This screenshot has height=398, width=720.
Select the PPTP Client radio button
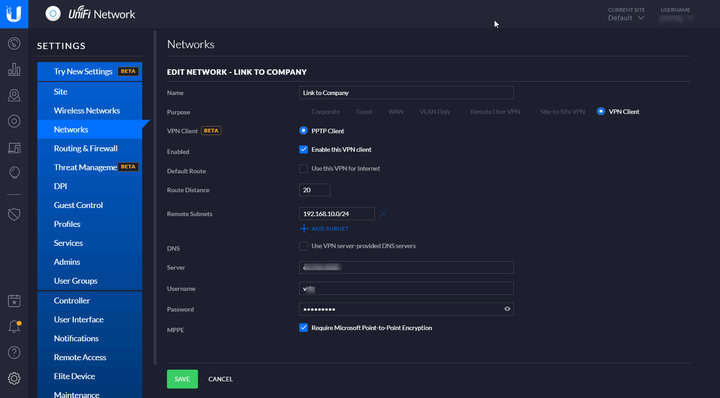tap(303, 130)
